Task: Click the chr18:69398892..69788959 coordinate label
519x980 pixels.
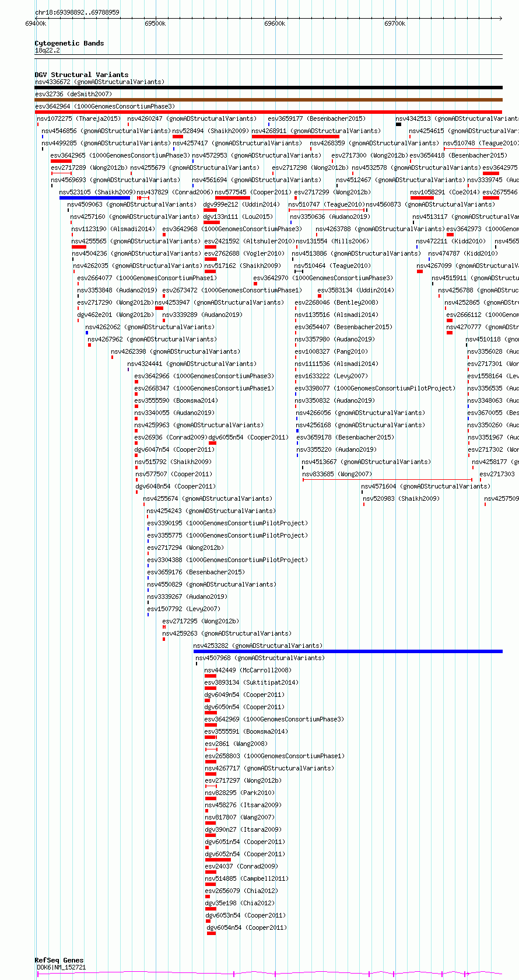Action: [77, 12]
